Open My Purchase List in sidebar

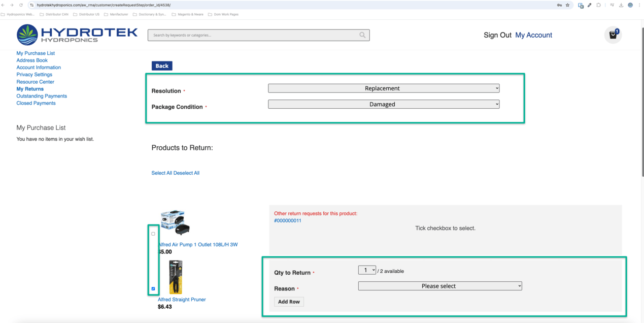tap(36, 53)
